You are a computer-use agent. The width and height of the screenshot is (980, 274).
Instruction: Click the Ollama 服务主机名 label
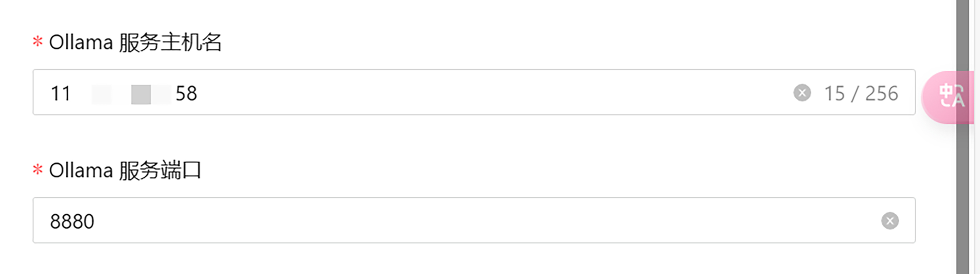[x=135, y=42]
